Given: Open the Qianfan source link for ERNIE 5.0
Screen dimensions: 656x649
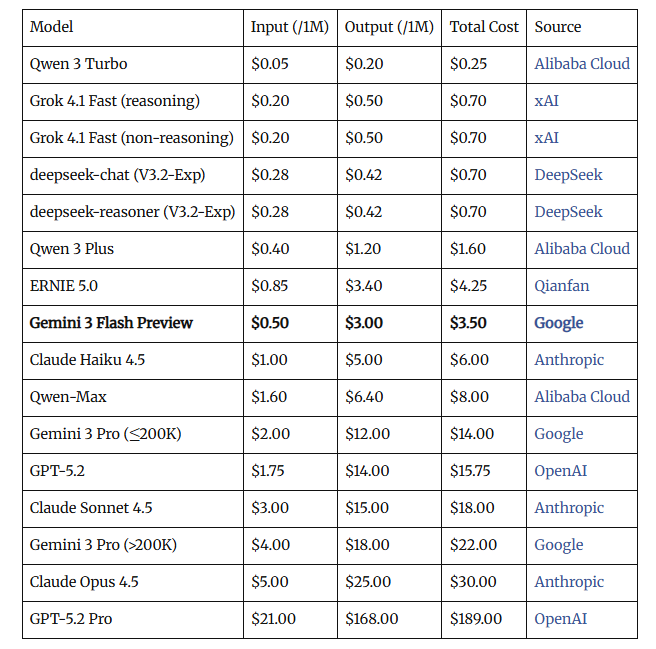Looking at the screenshot, I should [x=561, y=286].
